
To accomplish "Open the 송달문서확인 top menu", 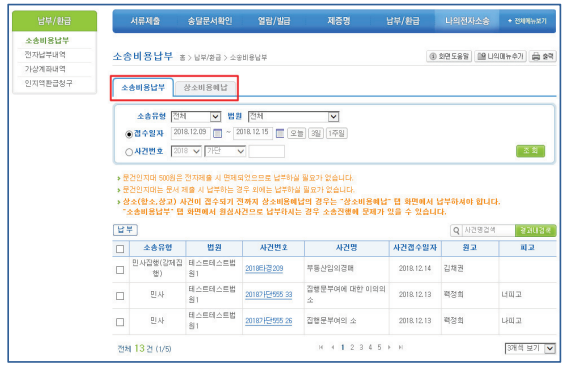I will tap(210, 21).
